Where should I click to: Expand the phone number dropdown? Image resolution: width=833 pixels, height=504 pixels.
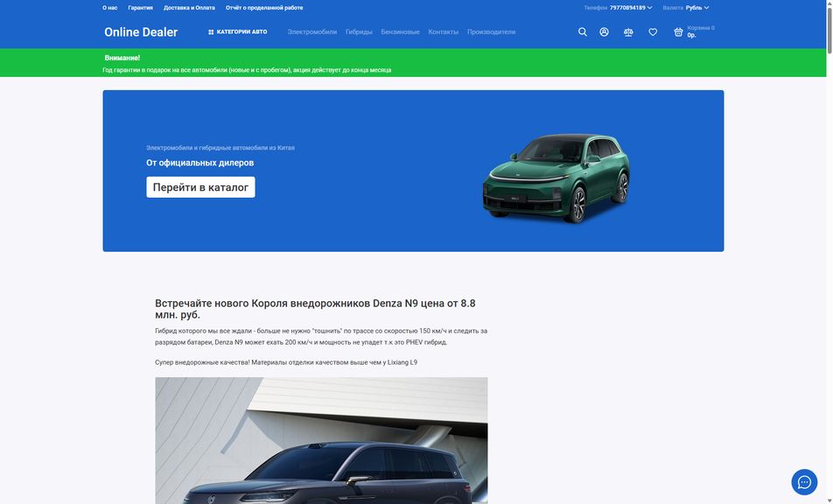[x=631, y=8]
